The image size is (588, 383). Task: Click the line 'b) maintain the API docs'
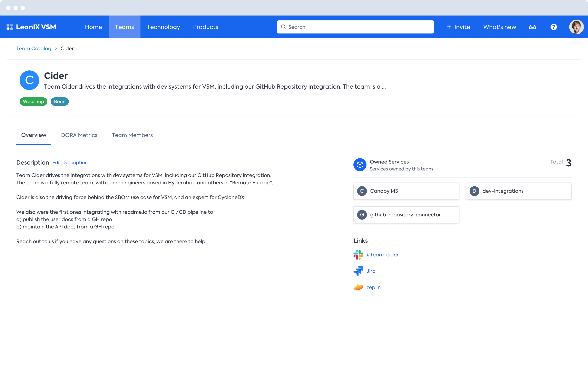(x=66, y=227)
